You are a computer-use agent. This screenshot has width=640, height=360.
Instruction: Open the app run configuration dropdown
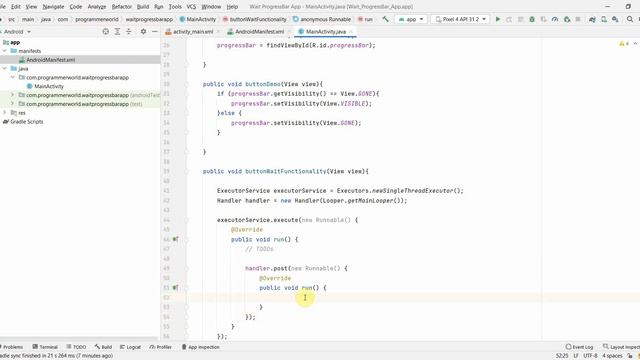click(411, 19)
